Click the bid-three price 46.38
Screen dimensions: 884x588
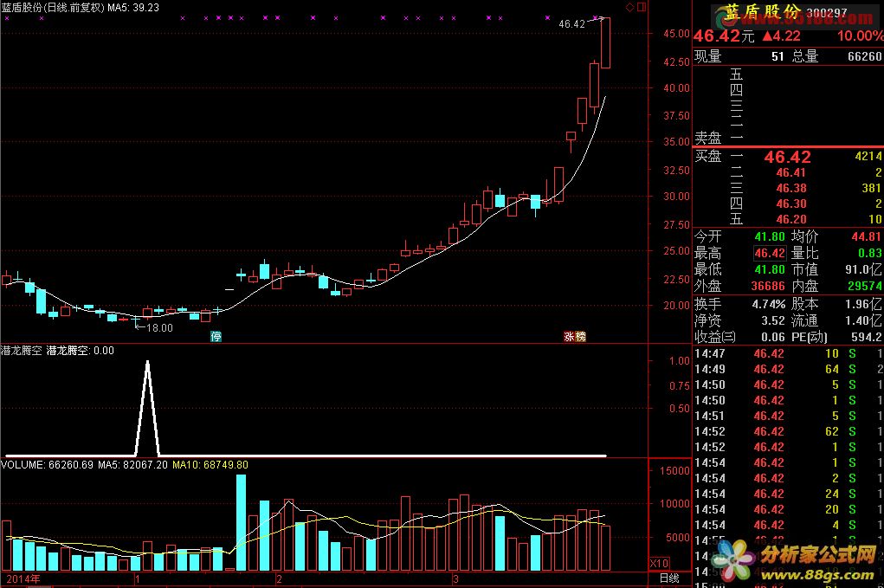click(x=791, y=188)
